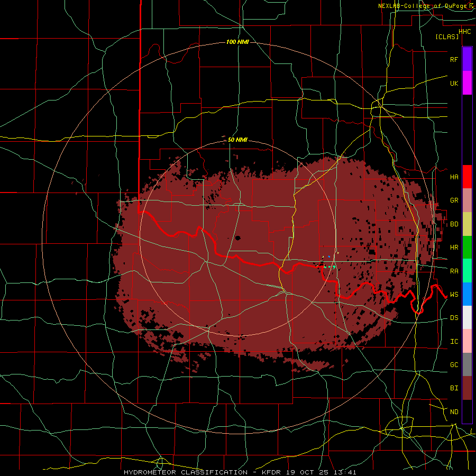Click the GR legend label

tap(454, 200)
